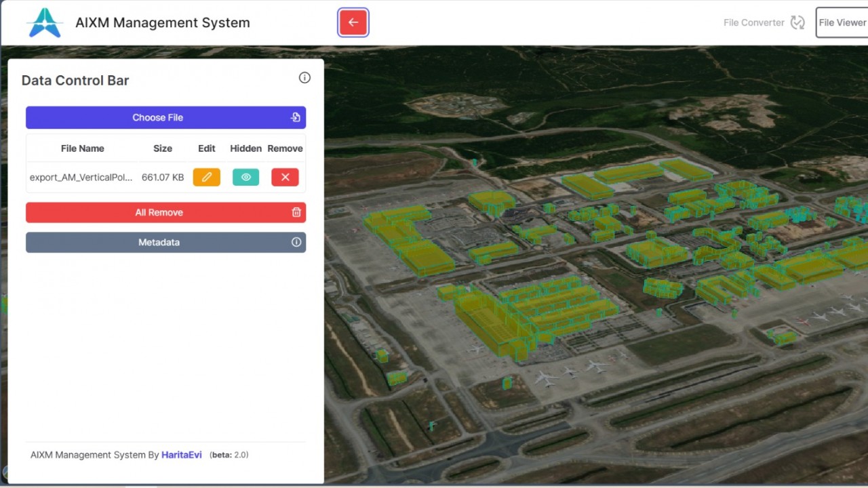
Task: Click the File Name column header
Action: coord(82,148)
